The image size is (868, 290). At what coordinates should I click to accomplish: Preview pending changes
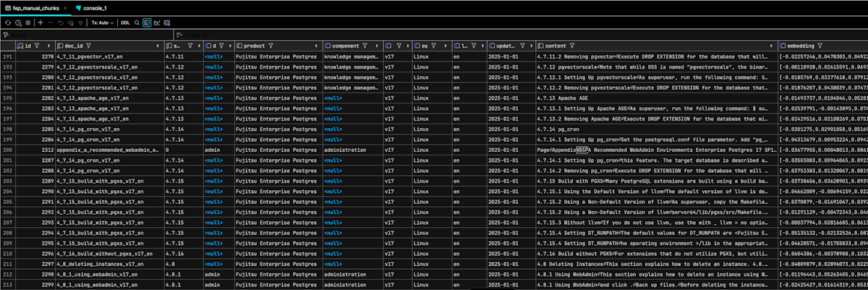click(x=70, y=22)
